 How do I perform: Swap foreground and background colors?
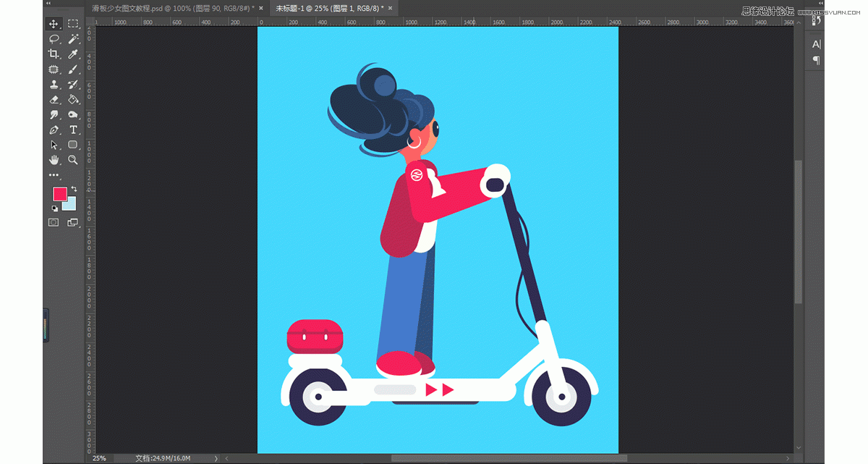74,189
